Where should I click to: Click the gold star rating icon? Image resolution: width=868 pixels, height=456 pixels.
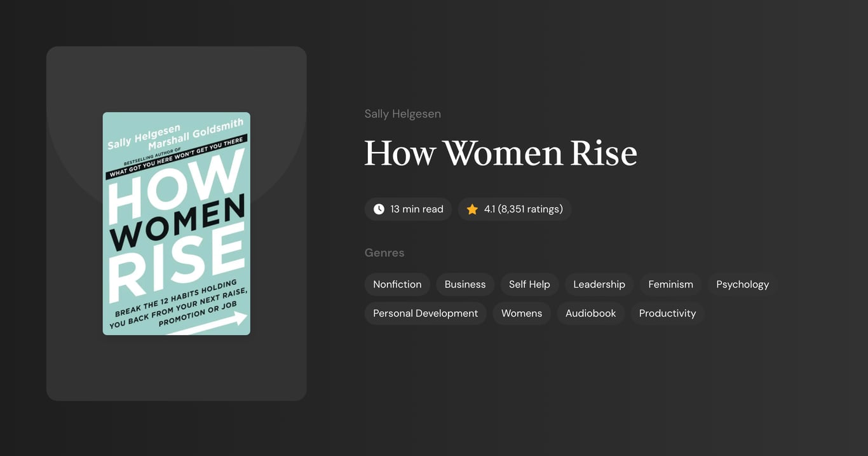pyautogui.click(x=472, y=209)
